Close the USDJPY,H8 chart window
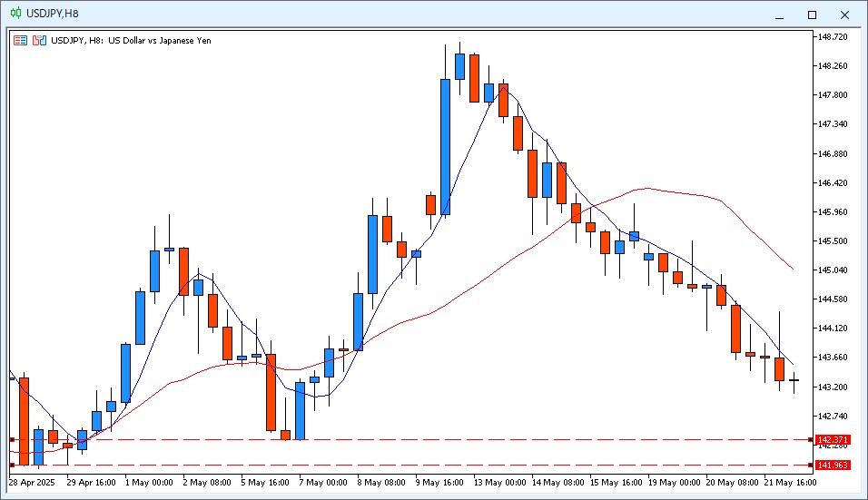The width and height of the screenshot is (868, 500). pyautogui.click(x=844, y=15)
